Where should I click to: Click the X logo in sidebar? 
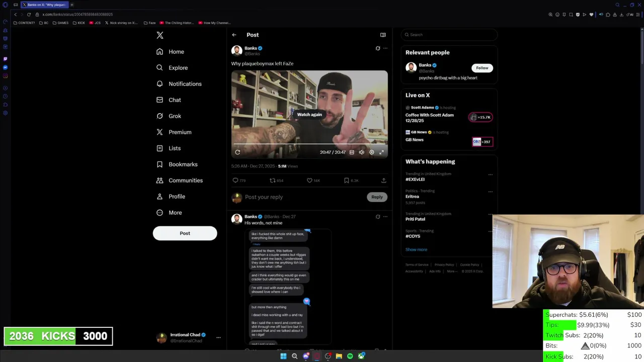click(x=160, y=35)
